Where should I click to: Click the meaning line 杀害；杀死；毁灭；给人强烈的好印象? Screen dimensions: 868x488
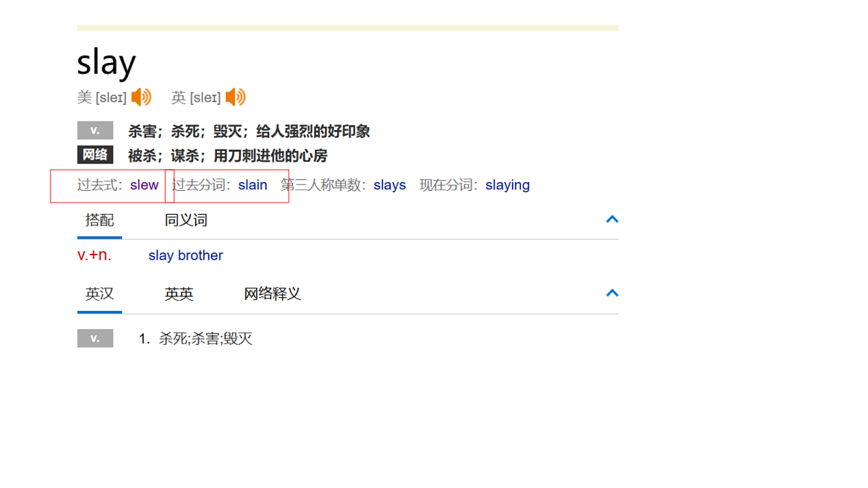click(x=249, y=131)
